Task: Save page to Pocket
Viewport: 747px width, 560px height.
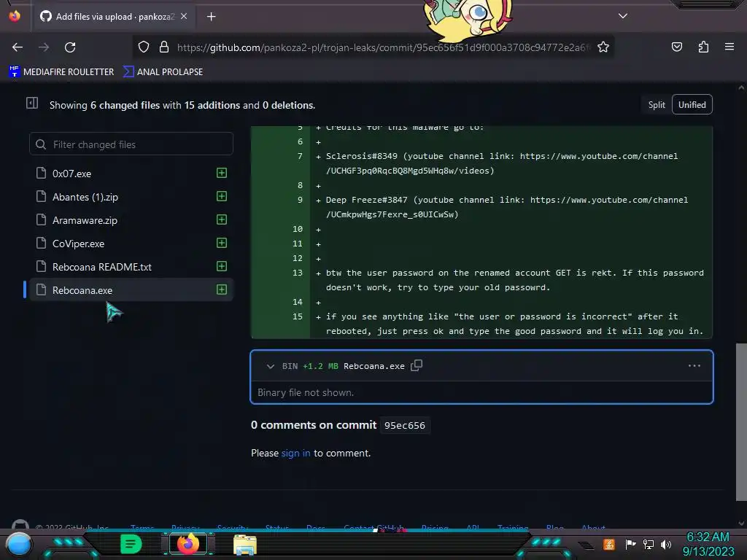Action: click(677, 47)
